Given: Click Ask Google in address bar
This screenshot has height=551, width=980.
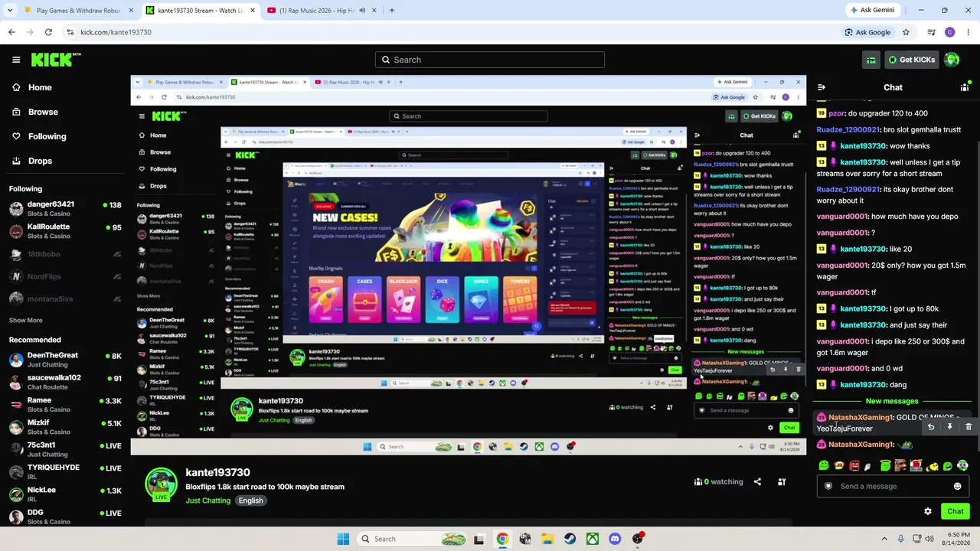Looking at the screenshot, I should [867, 32].
